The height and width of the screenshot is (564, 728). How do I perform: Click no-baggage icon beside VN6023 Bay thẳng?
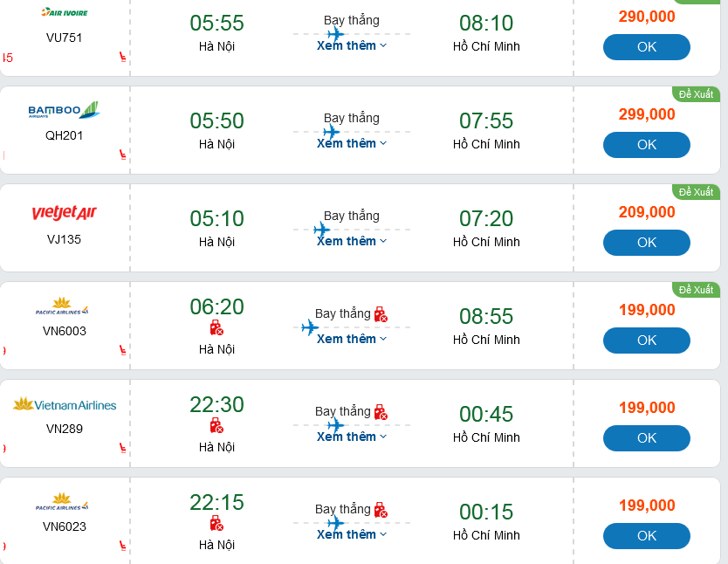coord(380,509)
